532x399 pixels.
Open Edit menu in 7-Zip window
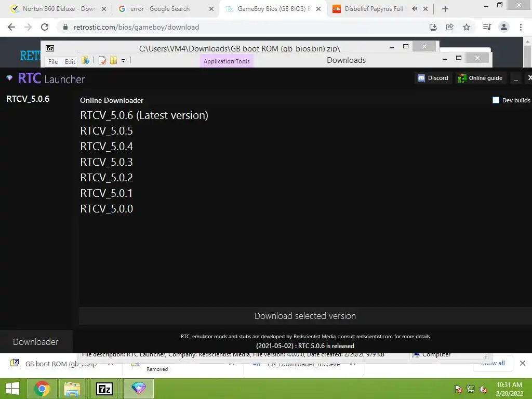pyautogui.click(x=70, y=62)
